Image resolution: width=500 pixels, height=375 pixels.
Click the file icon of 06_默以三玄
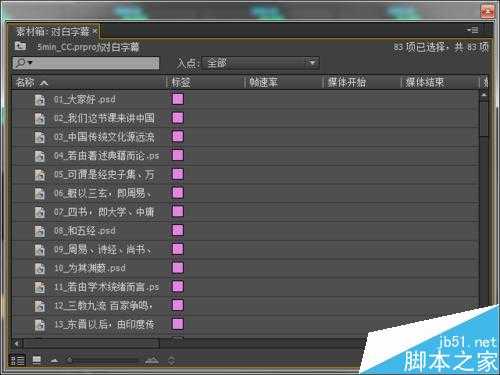click(40, 193)
